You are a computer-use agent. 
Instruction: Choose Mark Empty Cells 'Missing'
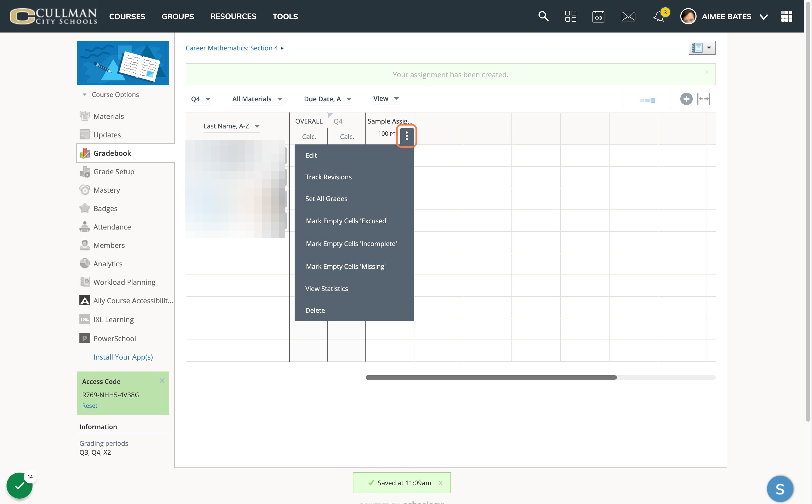point(354,266)
